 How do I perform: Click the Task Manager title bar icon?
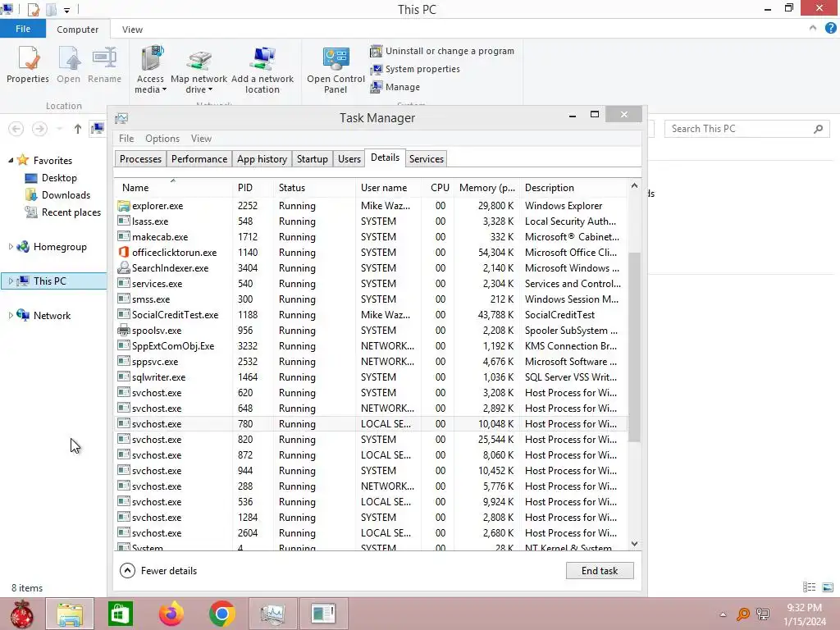click(x=121, y=118)
